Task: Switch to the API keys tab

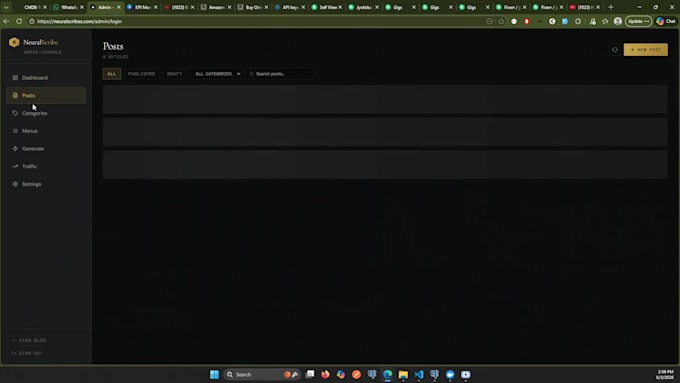Action: 289,7
